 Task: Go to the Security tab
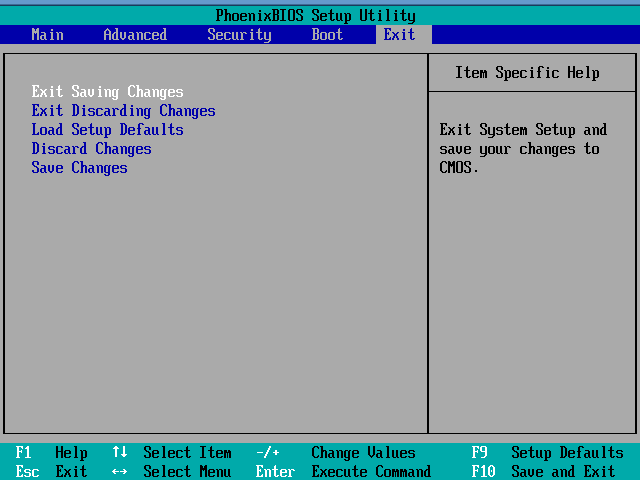point(239,35)
